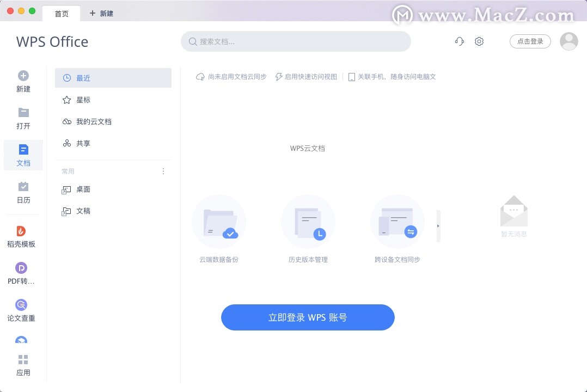
Task: Click the 历史版本管理 version history icon
Action: click(308, 222)
